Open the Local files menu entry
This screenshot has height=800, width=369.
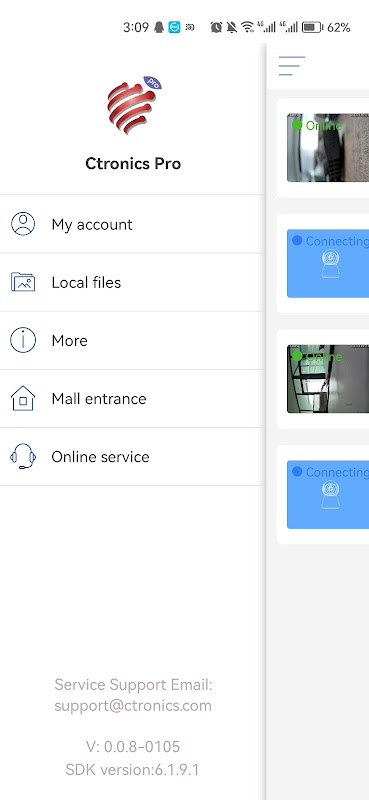click(131, 282)
